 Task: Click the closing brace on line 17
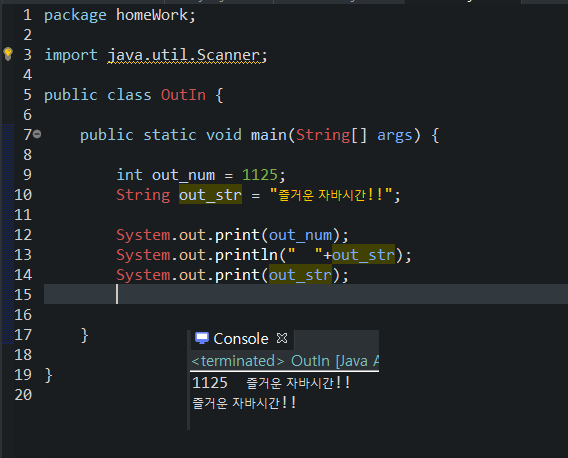pos(84,335)
